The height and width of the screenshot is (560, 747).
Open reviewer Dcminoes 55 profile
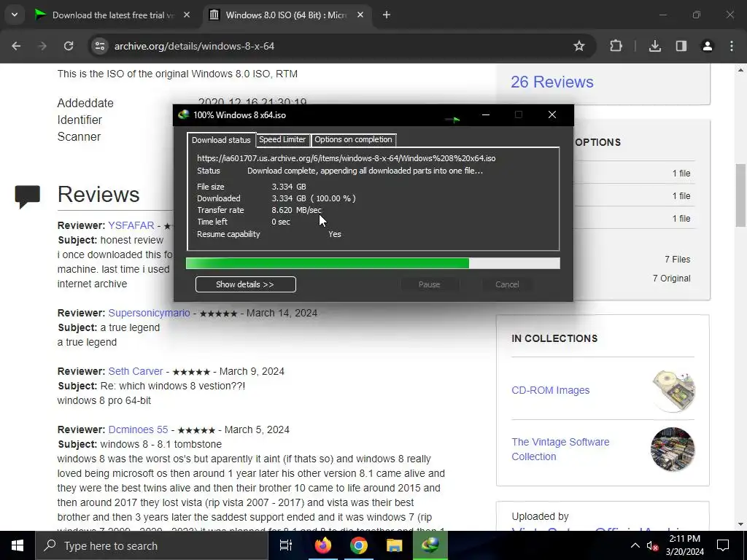pos(138,429)
